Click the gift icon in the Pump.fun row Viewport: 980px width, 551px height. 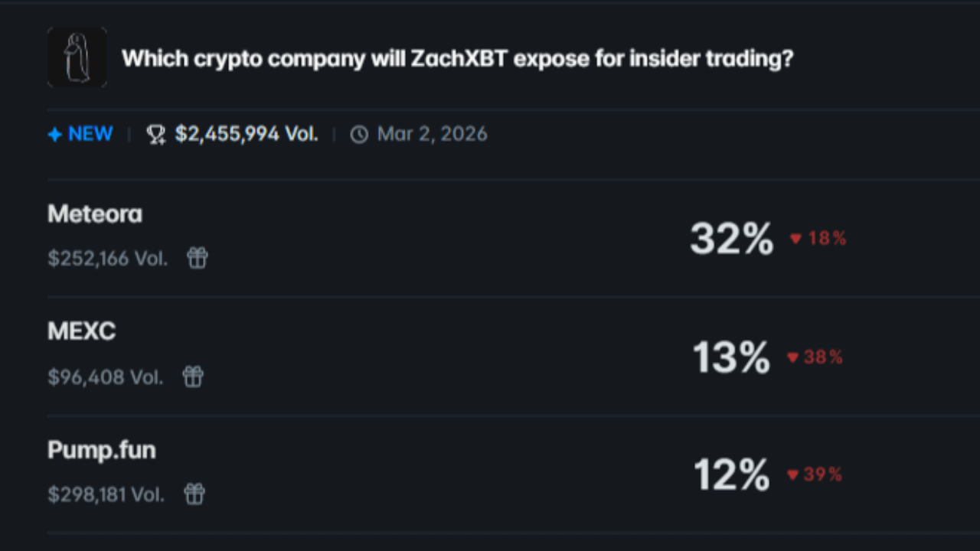tap(194, 494)
